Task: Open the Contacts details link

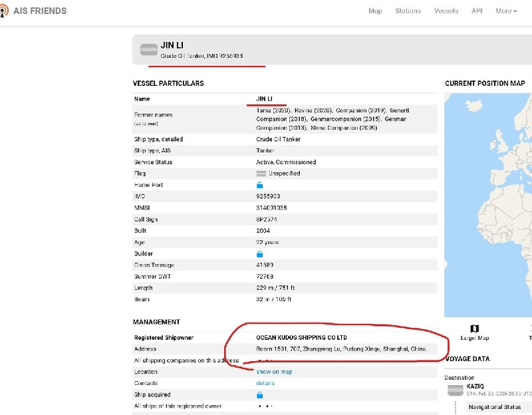Action: 265,383
